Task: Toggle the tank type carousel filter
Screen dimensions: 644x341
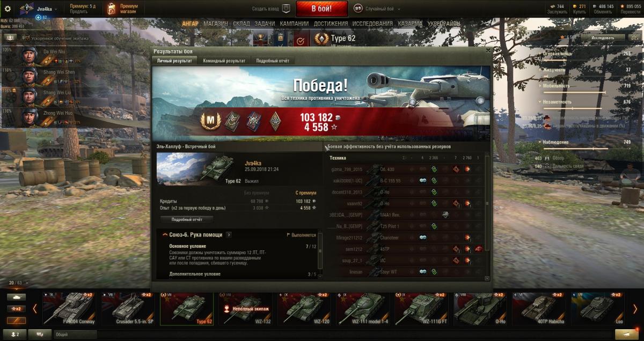Action: click(x=16, y=297)
